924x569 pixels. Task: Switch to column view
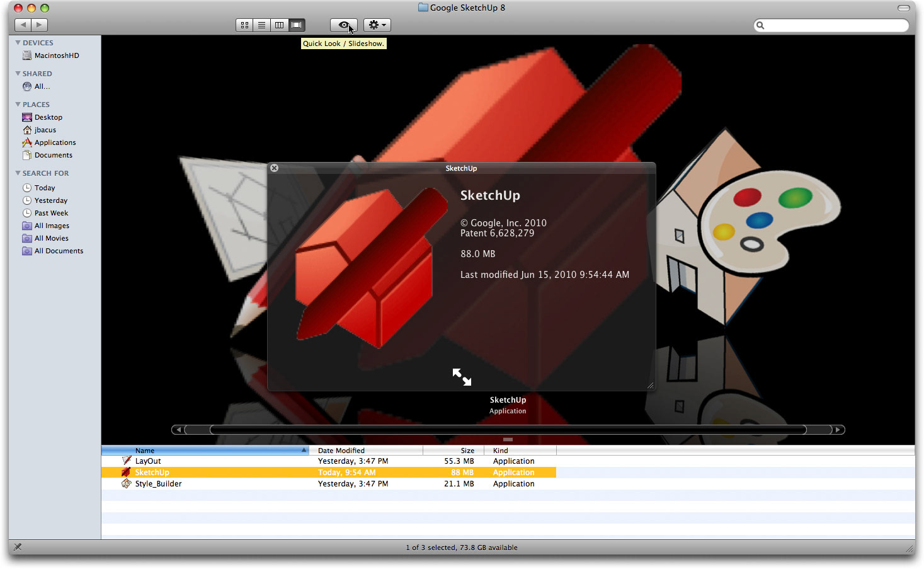point(279,25)
